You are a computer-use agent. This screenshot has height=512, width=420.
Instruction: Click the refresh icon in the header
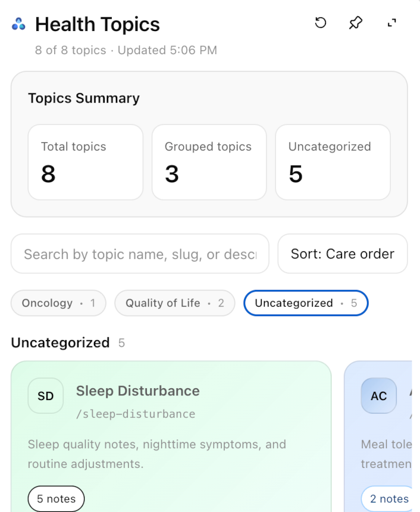click(x=321, y=23)
